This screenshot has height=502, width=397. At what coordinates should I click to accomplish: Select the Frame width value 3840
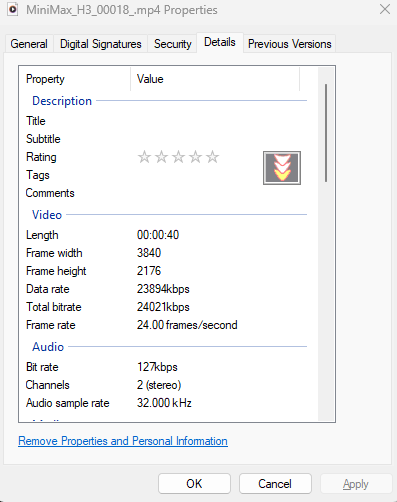pos(149,253)
